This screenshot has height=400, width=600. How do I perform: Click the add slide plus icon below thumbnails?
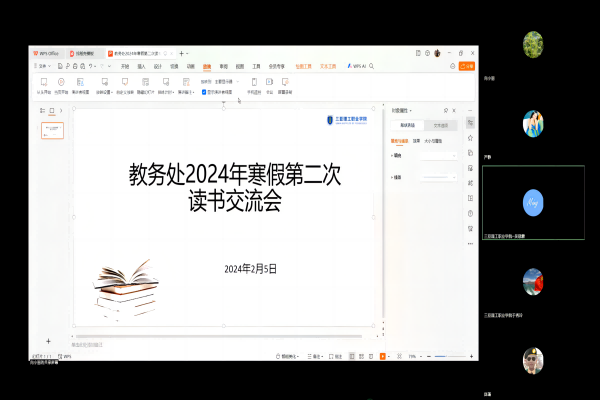click(48, 342)
